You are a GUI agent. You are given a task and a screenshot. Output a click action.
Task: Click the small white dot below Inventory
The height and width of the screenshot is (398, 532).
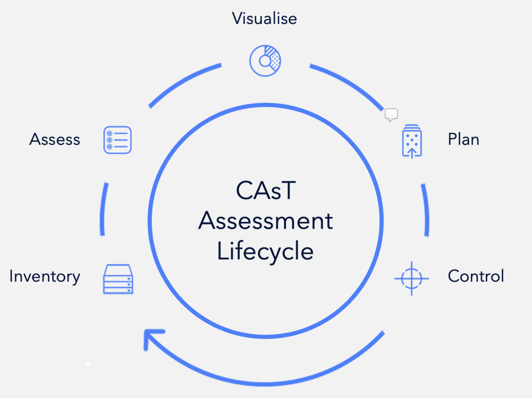[88, 365]
